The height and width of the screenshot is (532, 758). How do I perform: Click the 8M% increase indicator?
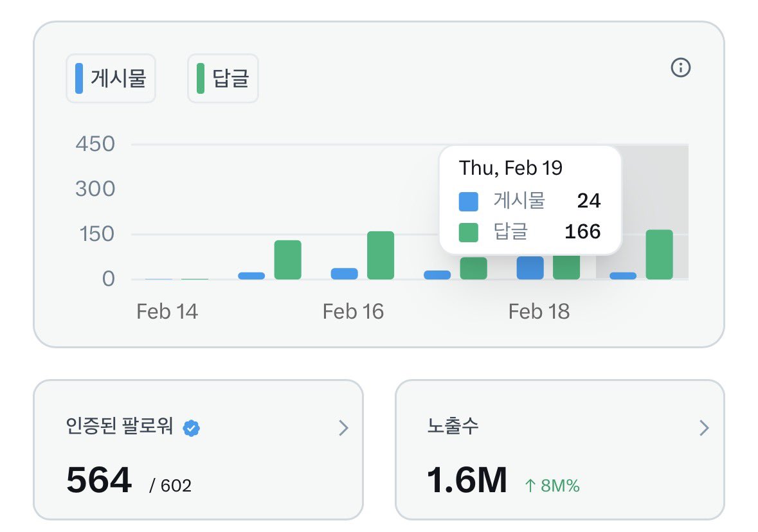552,486
